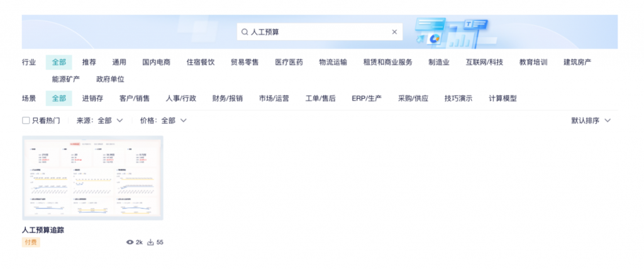Select the 政府单位 industry filter

coord(110,79)
